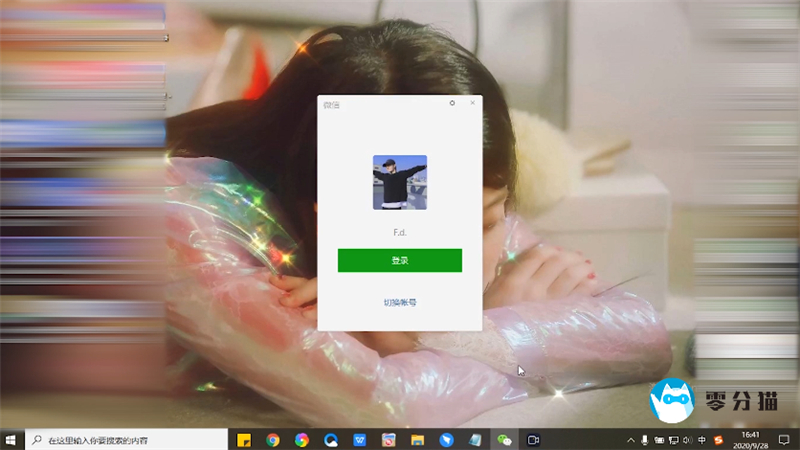Open Sticky Notes from the taskbar
This screenshot has width=800, height=450.
click(244, 440)
